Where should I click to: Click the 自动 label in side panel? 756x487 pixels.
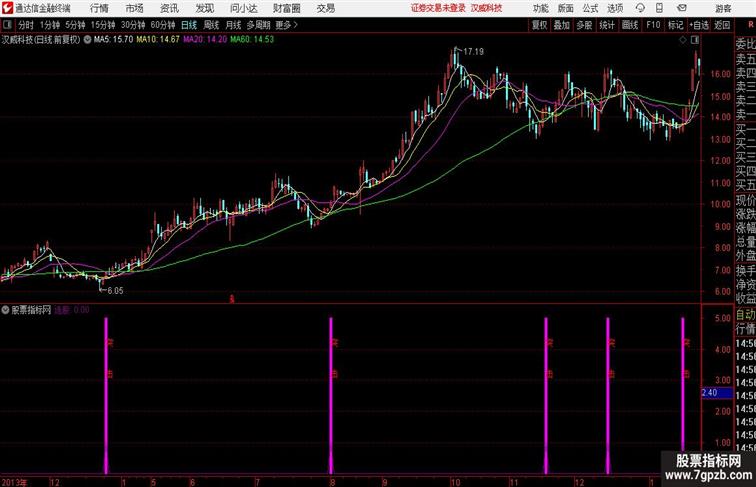(745, 314)
